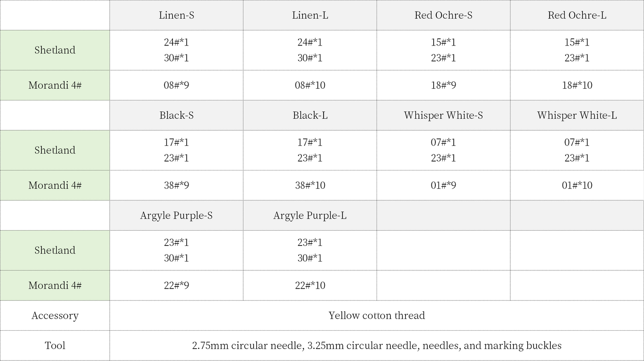Select the cell containing 22#*9
The height and width of the screenshot is (361, 644).
pos(176,286)
